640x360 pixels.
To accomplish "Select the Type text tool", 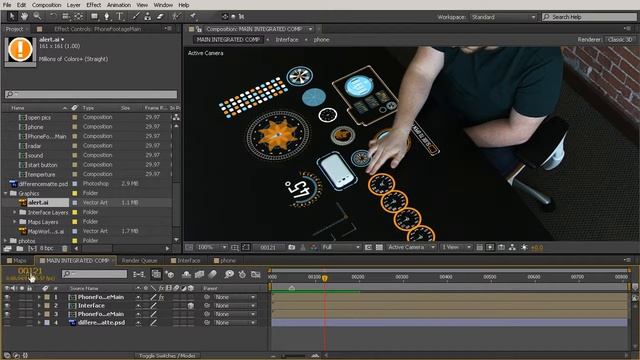I will pos(120,16).
